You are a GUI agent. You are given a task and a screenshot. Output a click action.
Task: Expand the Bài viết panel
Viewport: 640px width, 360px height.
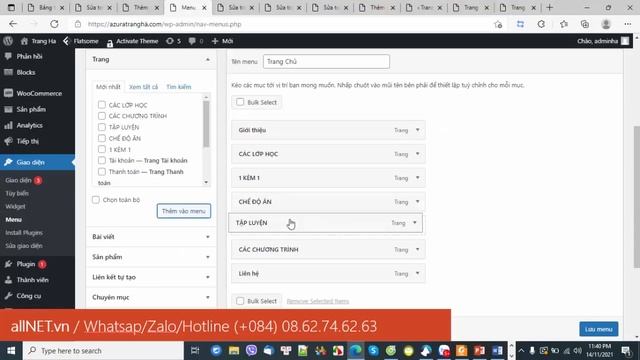pyautogui.click(x=207, y=237)
